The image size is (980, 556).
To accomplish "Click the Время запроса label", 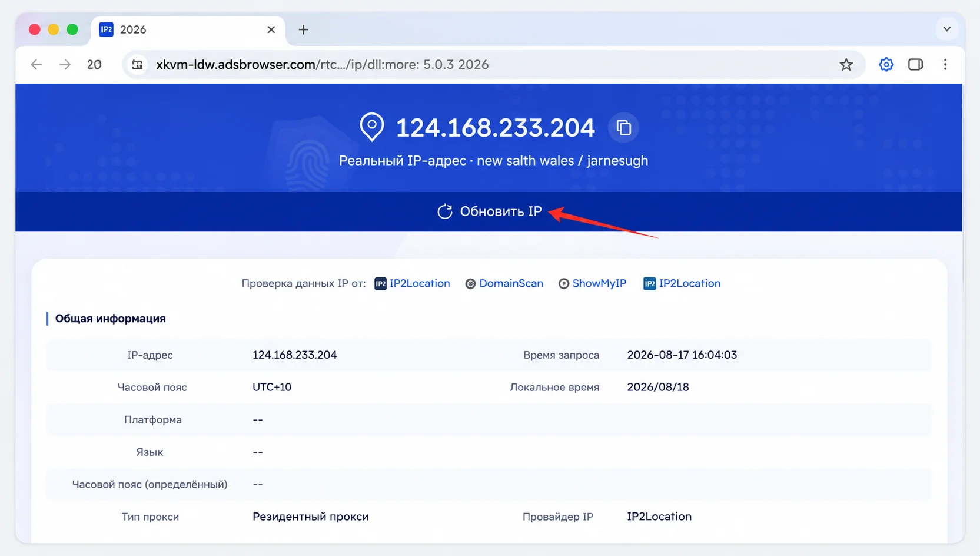I will coord(561,355).
